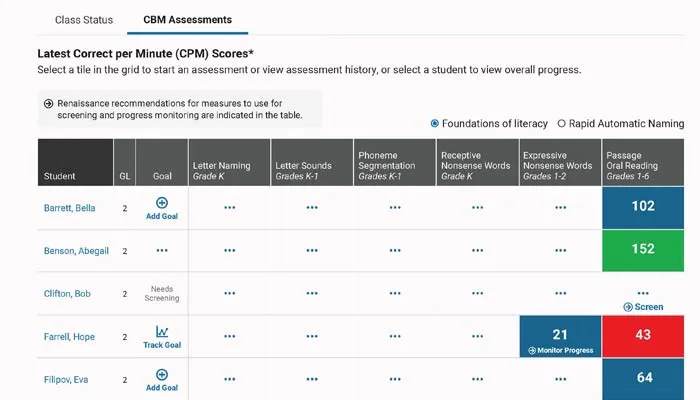Click Track Goal chart icon for Farrell, Hope

tap(162, 331)
